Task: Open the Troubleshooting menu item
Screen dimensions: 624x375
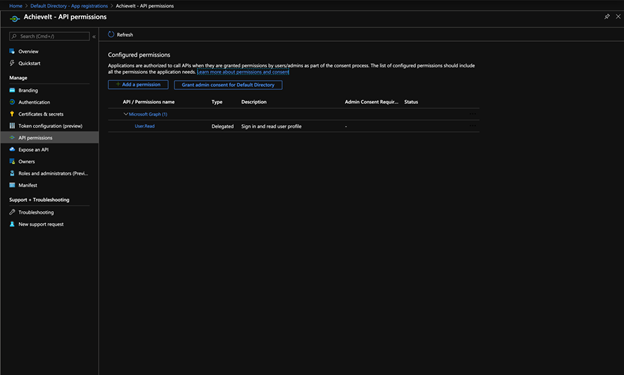Action: [36, 213]
